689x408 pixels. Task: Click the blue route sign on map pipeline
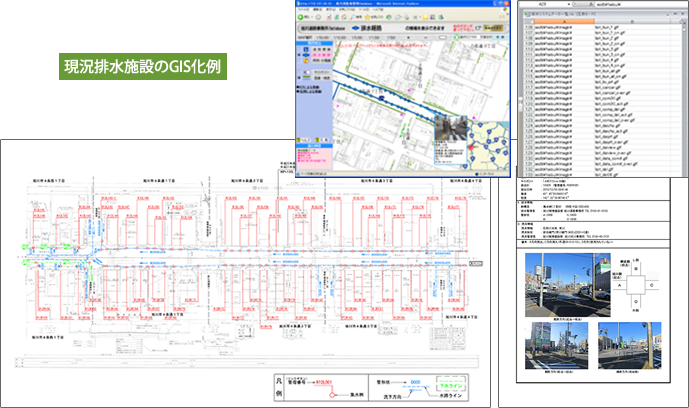tap(381, 98)
